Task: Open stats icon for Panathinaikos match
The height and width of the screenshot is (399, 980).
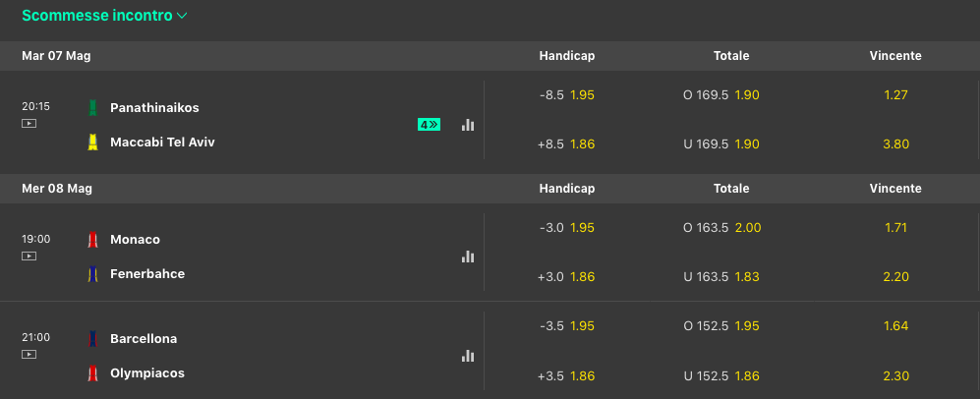Action: 468,125
